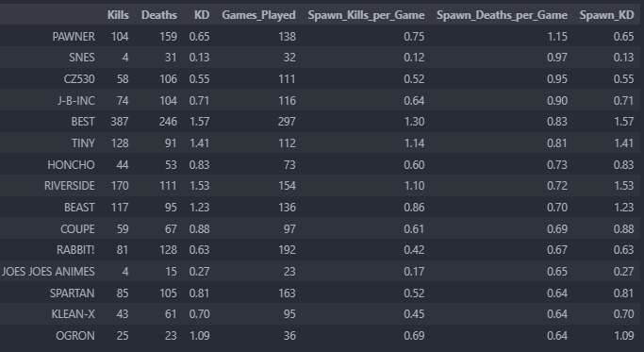Screen dimensions: 644x352
Task: Select the SNES row label
Action: [82, 58]
